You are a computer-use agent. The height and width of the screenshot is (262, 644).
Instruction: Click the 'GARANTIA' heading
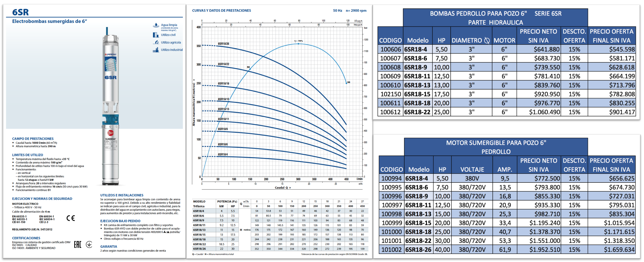coord(109,247)
